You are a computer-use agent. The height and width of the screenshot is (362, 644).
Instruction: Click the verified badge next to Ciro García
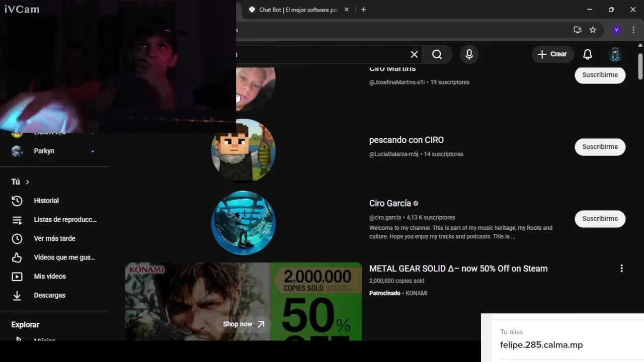click(416, 204)
